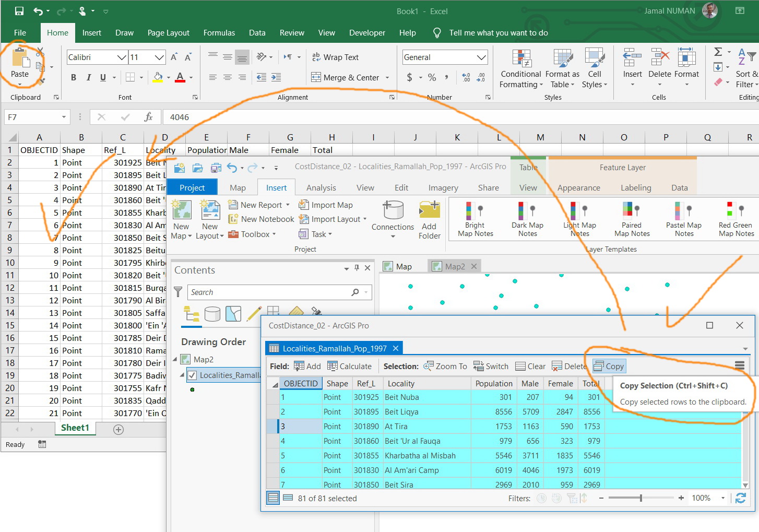Click Add field button in table

307,367
